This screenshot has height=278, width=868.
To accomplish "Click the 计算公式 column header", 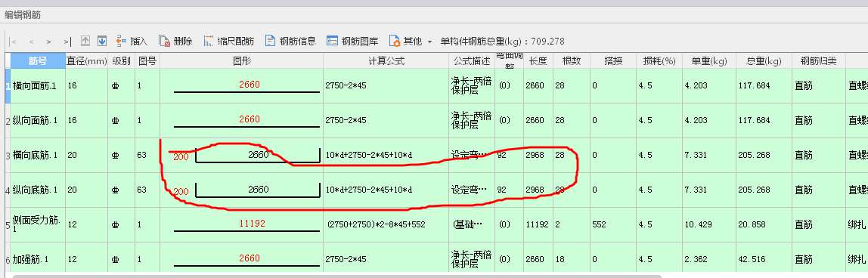I will 386,60.
